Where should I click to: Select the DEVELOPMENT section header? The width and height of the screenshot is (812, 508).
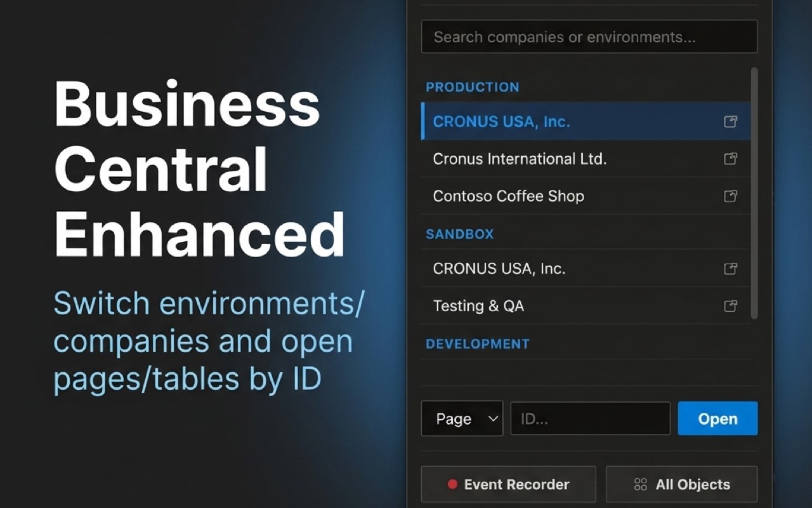(477, 344)
